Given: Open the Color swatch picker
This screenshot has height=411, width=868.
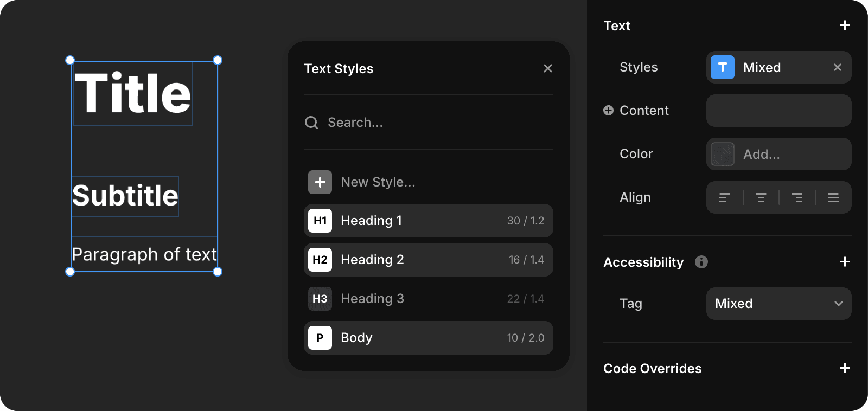Looking at the screenshot, I should pyautogui.click(x=722, y=154).
